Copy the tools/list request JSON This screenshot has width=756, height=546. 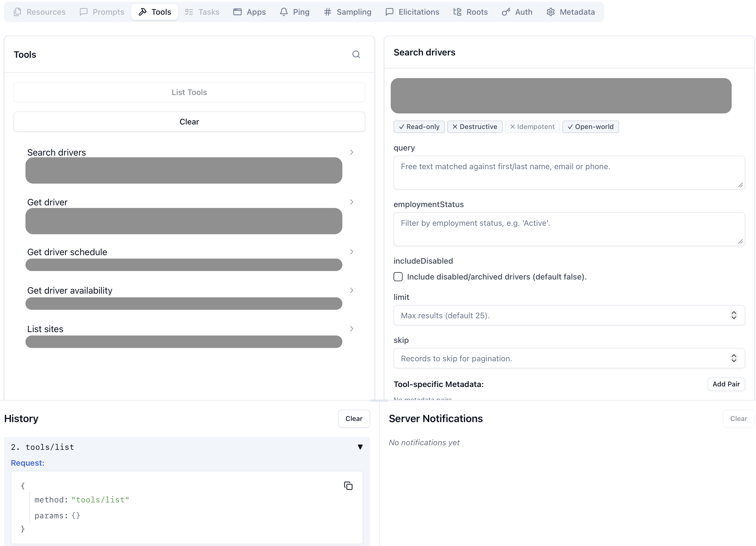[348, 486]
